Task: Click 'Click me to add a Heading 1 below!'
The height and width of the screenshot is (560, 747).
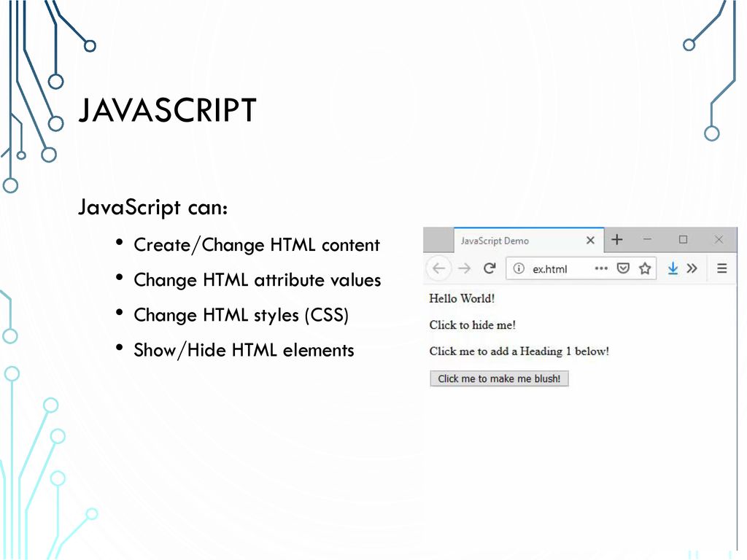Action: coord(519,351)
